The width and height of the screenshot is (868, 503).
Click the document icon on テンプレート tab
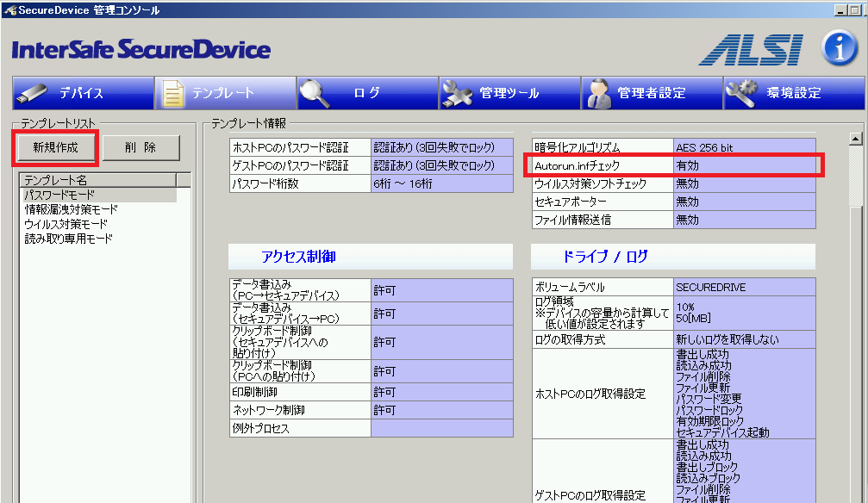172,94
